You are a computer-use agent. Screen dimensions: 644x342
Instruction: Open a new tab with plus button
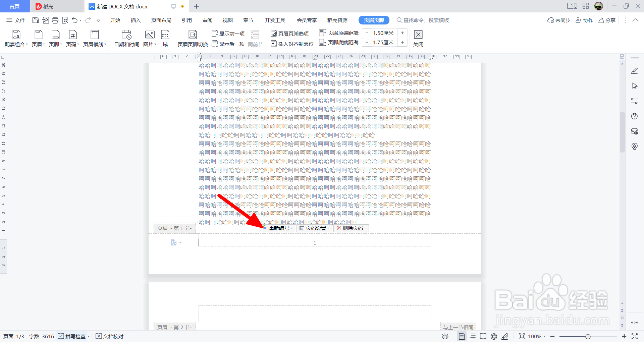click(197, 6)
